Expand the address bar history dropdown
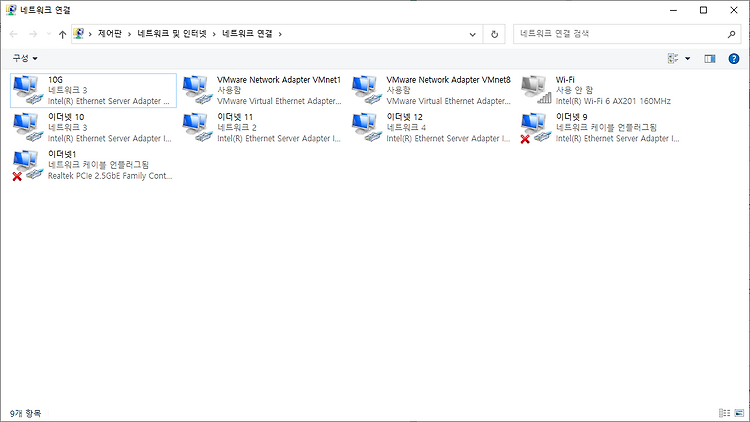750x422 pixels. [x=473, y=34]
